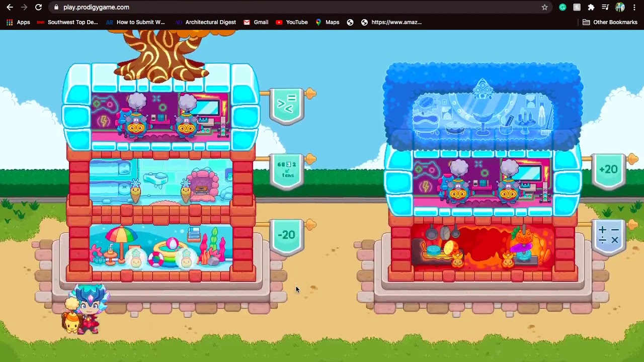Open the icy bedroom in the left tower
This screenshot has height=362, width=644.
161,182
